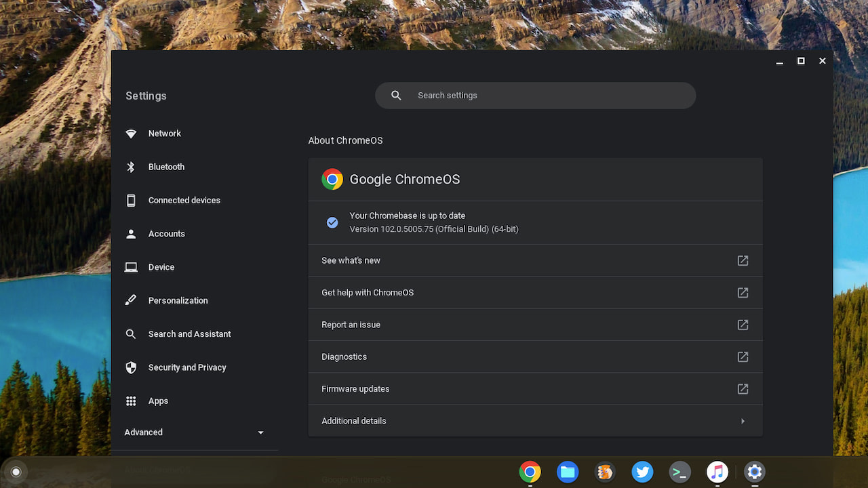
Task: Open the Bluetooth settings section
Action: (x=195, y=167)
